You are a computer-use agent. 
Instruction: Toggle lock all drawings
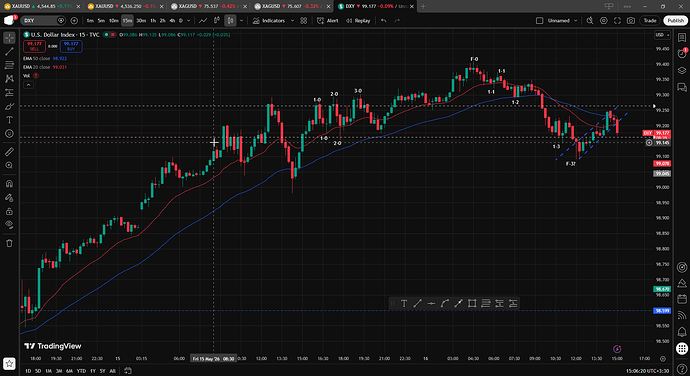coord(9,211)
